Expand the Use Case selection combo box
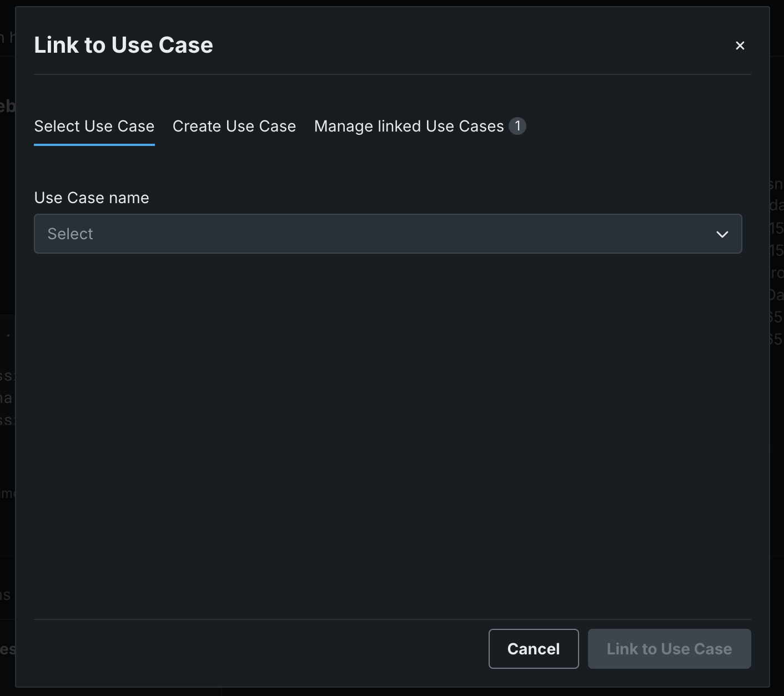The height and width of the screenshot is (696, 784). (388, 234)
